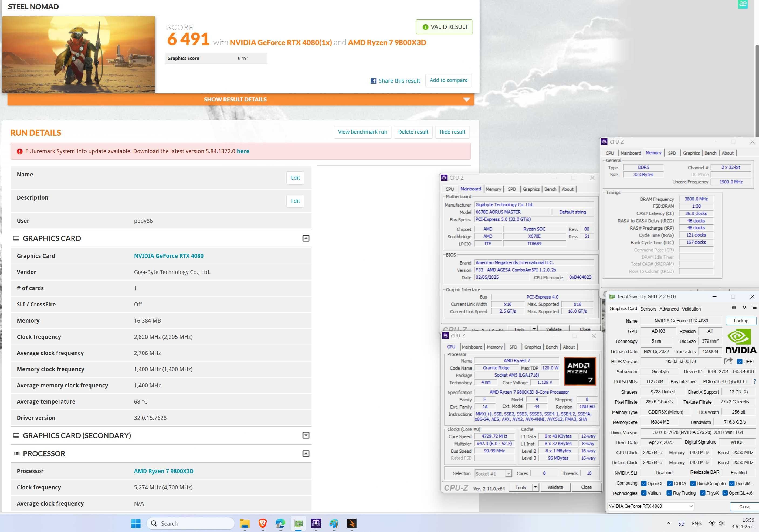Viewport: 759px width, 532px height.
Task: Click the green info icon in the VALID RESULT badge
Action: pos(425,27)
